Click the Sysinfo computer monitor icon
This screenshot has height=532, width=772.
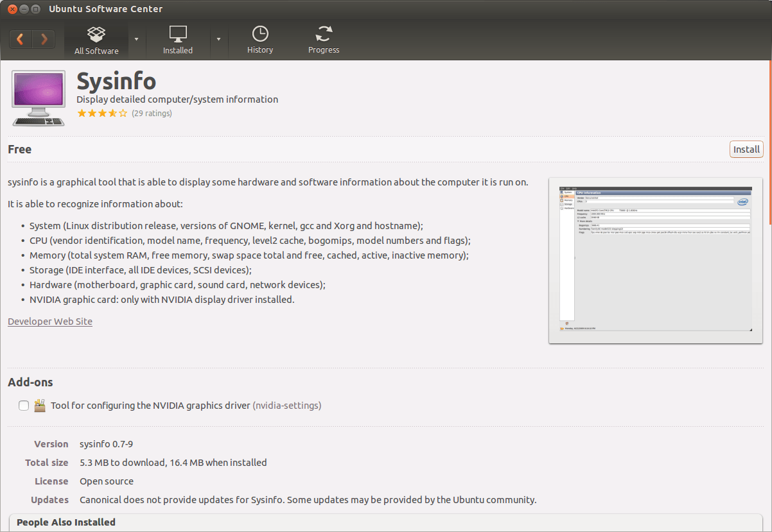[38, 98]
